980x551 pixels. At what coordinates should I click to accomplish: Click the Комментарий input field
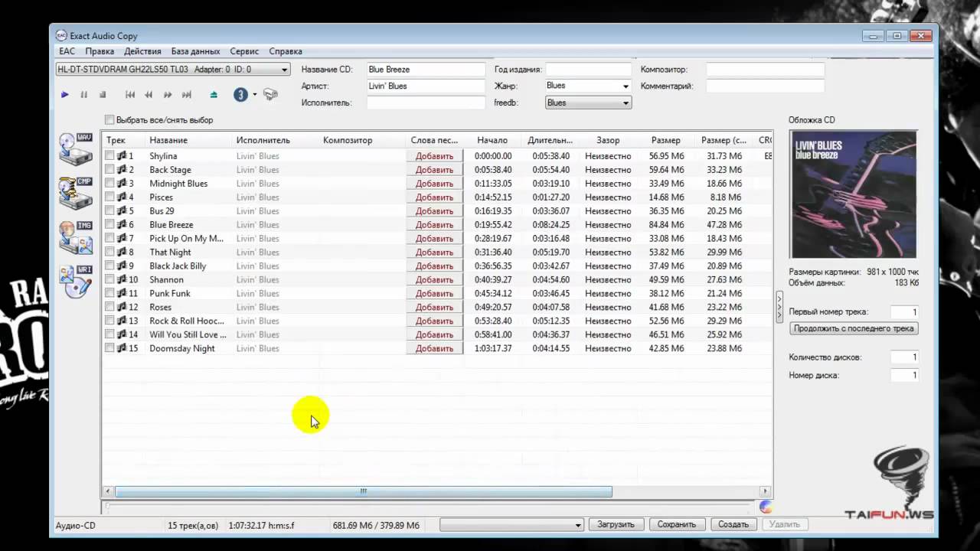point(765,86)
